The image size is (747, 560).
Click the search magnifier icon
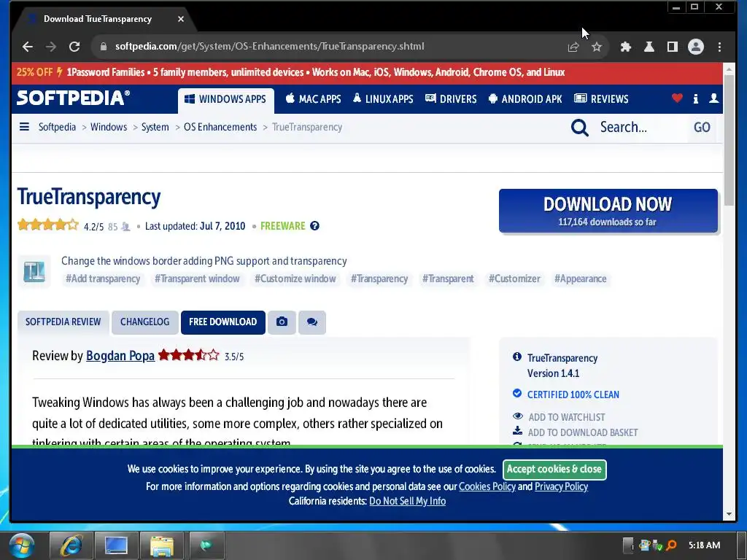(579, 127)
